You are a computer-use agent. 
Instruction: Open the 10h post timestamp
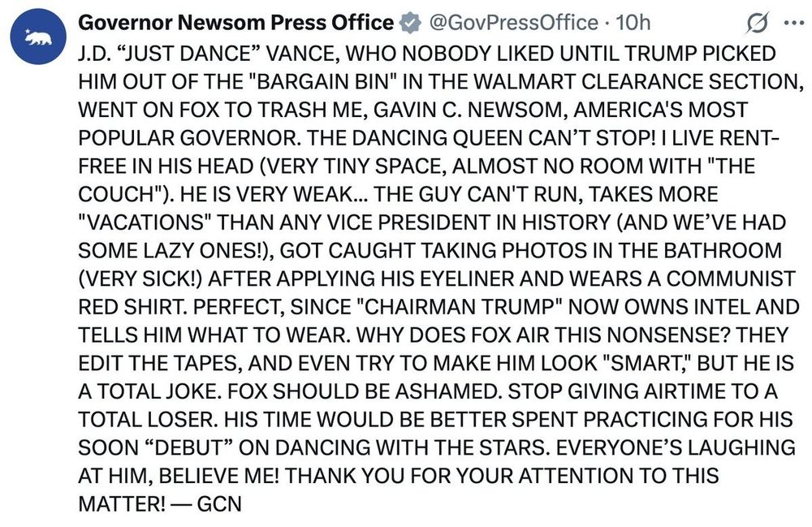tap(633, 23)
